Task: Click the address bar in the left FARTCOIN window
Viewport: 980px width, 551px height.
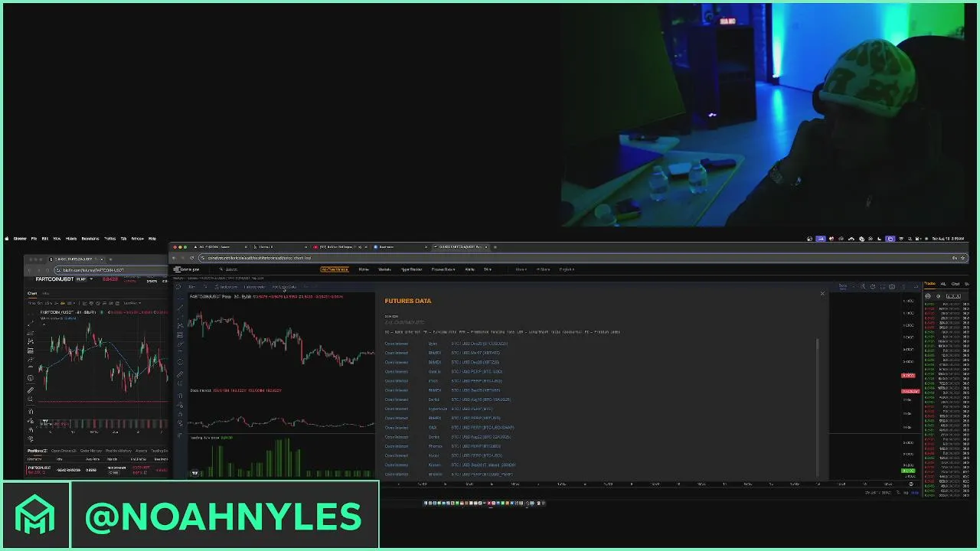Action: (111, 270)
